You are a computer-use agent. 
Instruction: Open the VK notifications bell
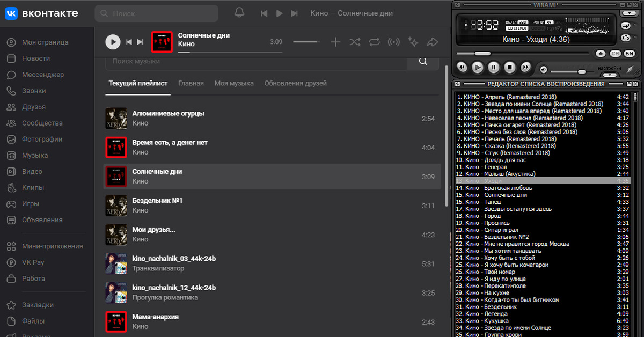pyautogui.click(x=239, y=13)
